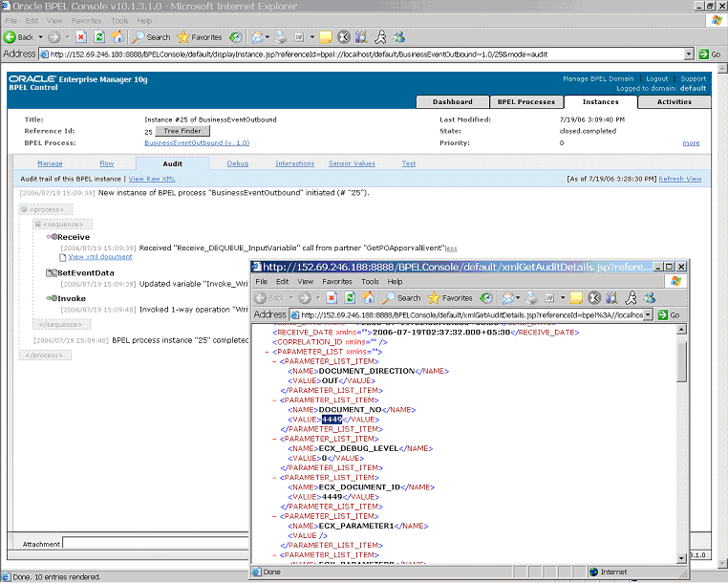Click Refresh icon in main browser toolbar

click(99, 37)
